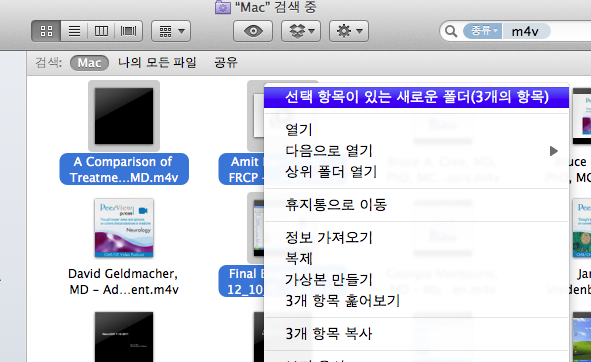Switch to icon view

click(x=46, y=31)
